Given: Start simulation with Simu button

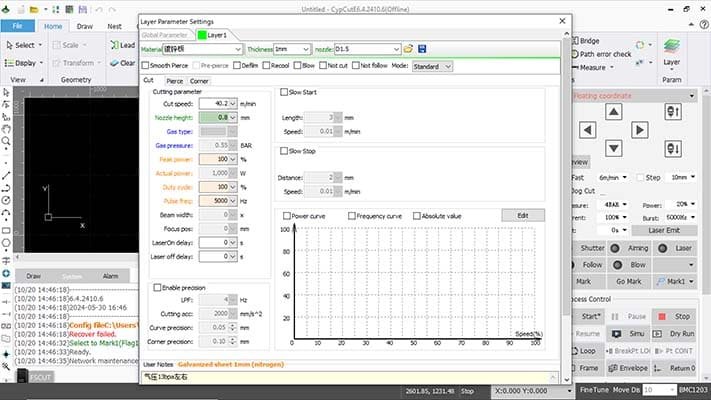Looking at the screenshot, I should [628, 333].
